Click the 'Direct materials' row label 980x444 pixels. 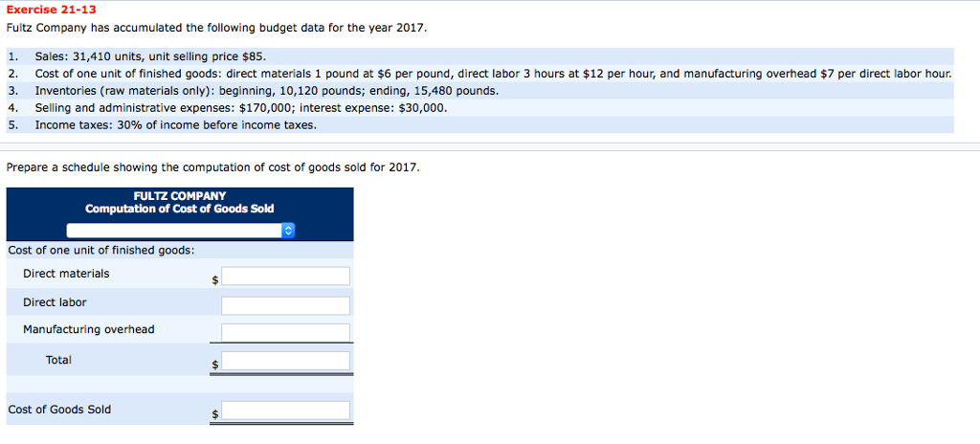[x=66, y=274]
